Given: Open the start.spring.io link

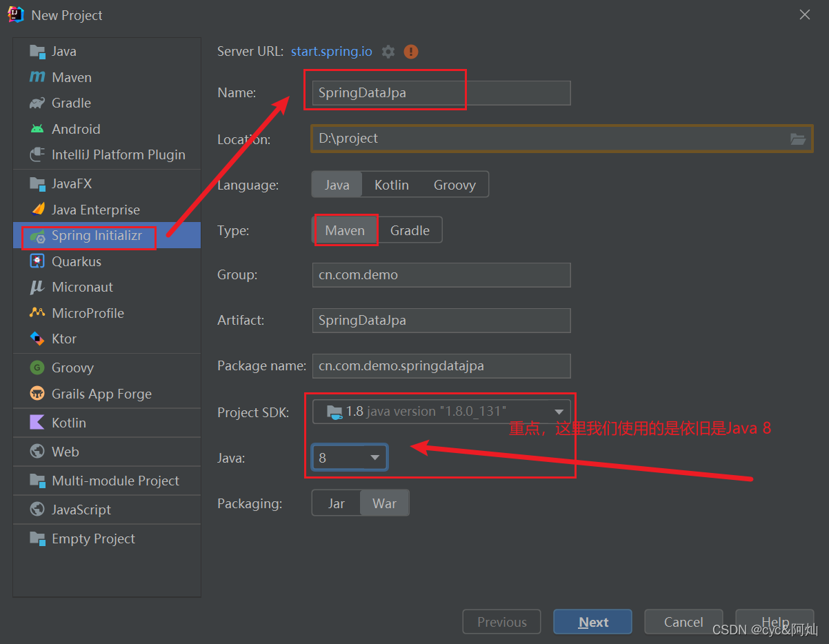Looking at the screenshot, I should pos(332,51).
